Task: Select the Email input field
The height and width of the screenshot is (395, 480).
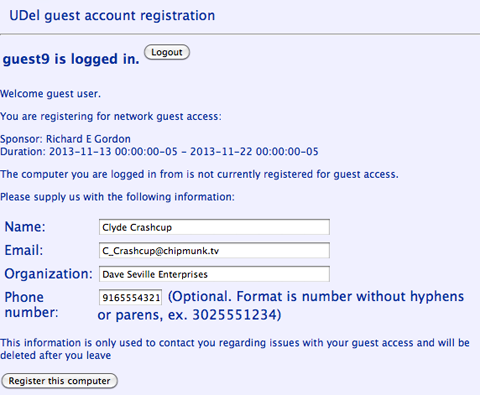Action: coord(214,251)
